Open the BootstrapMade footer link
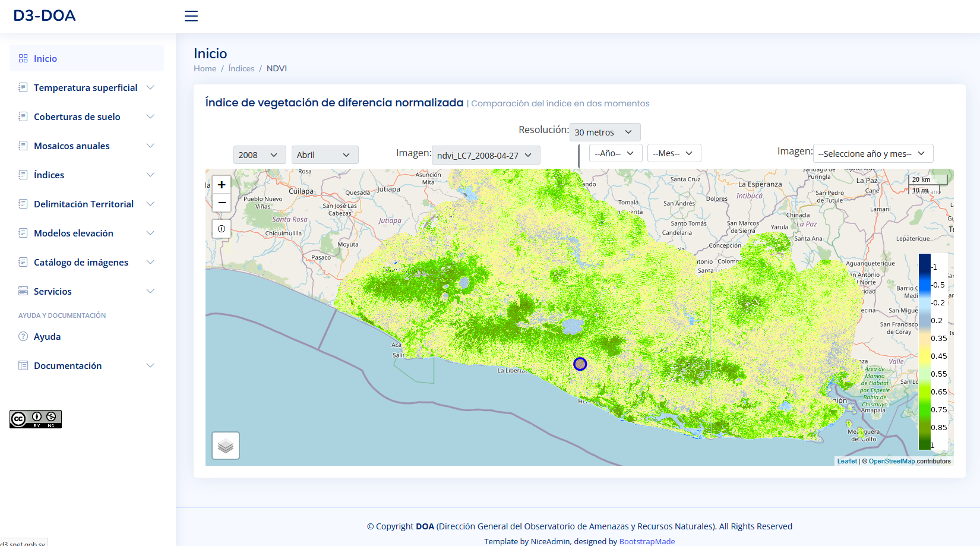 click(x=647, y=541)
